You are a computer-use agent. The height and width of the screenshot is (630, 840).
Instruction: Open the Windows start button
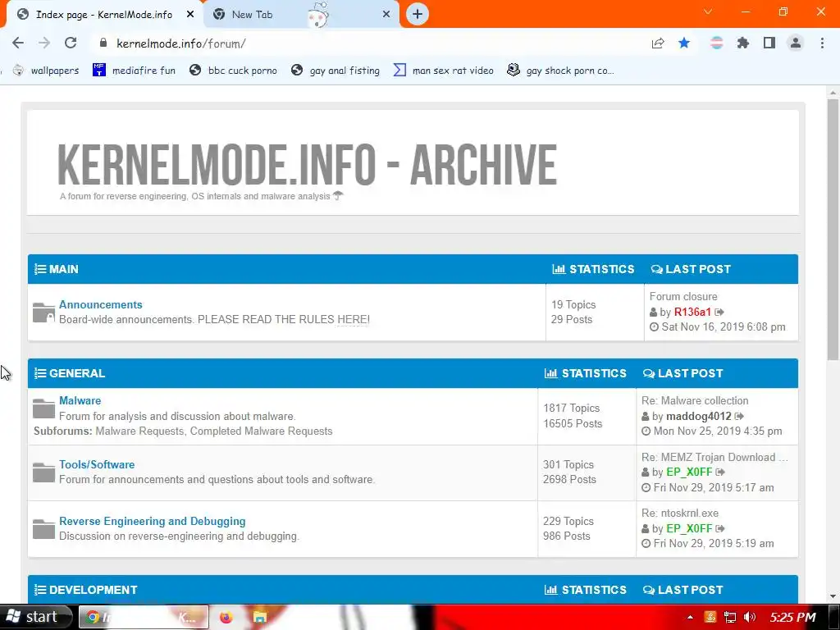(35, 617)
